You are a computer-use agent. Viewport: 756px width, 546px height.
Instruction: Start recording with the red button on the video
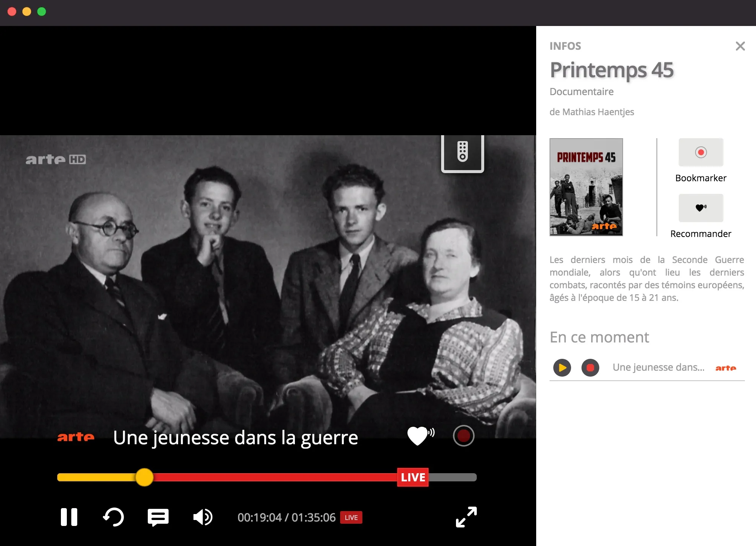(463, 436)
